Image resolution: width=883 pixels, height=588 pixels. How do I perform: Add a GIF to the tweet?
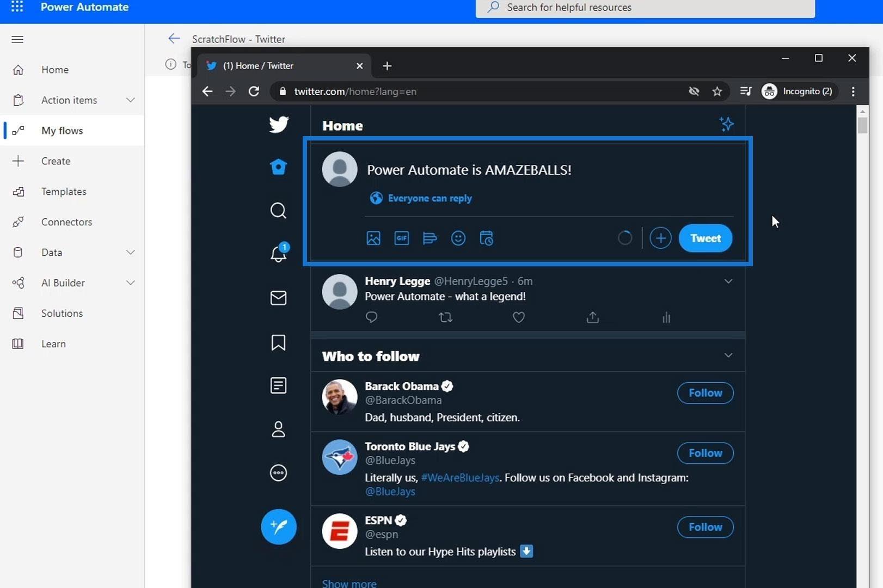pos(402,238)
